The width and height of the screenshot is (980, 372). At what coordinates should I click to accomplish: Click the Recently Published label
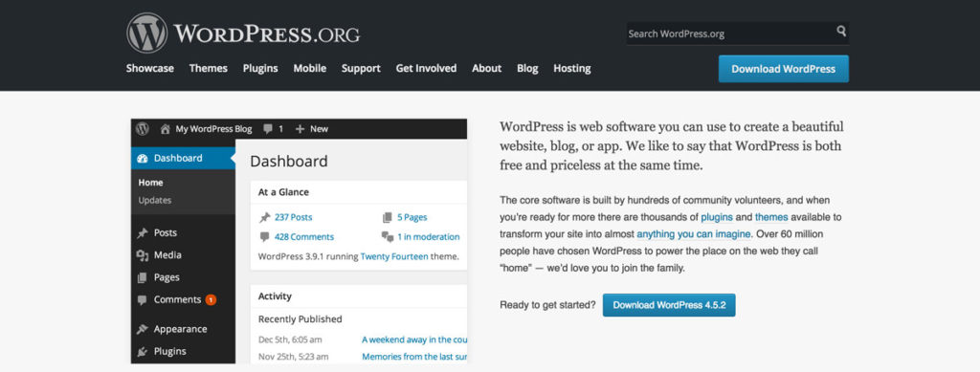tap(300, 319)
